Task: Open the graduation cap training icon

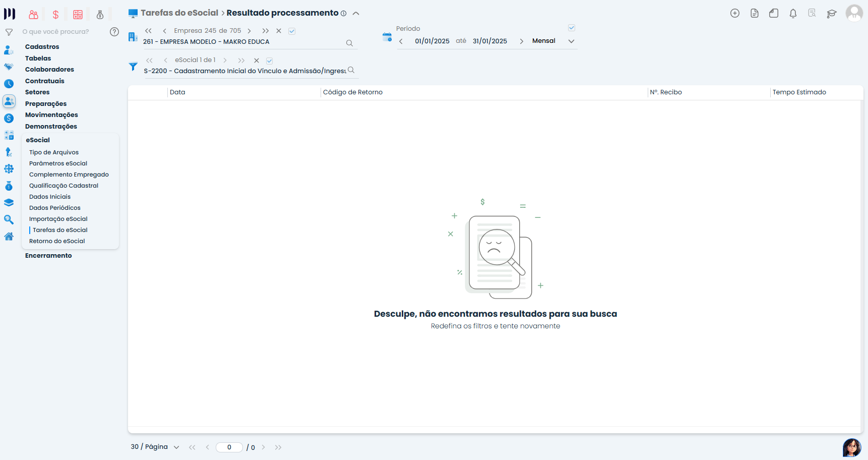Action: pyautogui.click(x=832, y=14)
